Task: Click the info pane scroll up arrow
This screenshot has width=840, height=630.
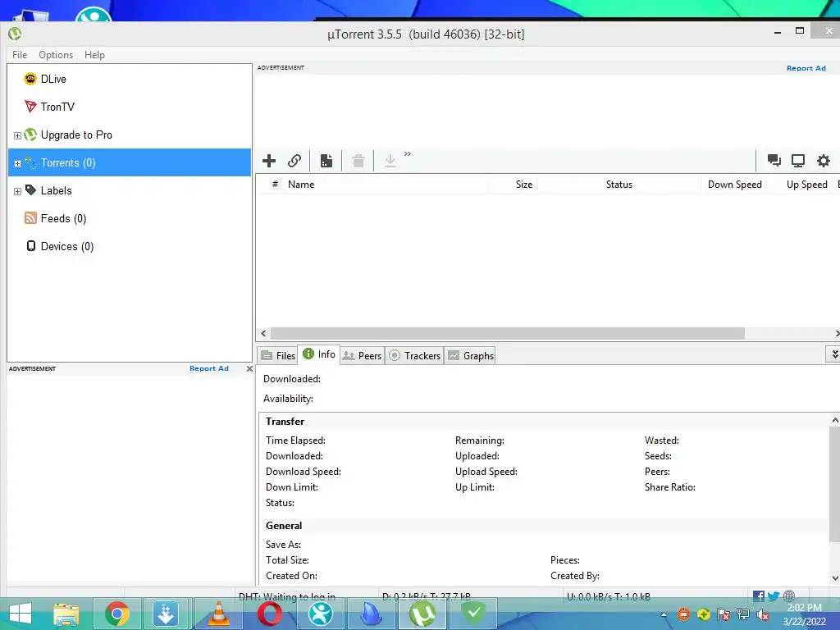Action: pyautogui.click(x=835, y=421)
